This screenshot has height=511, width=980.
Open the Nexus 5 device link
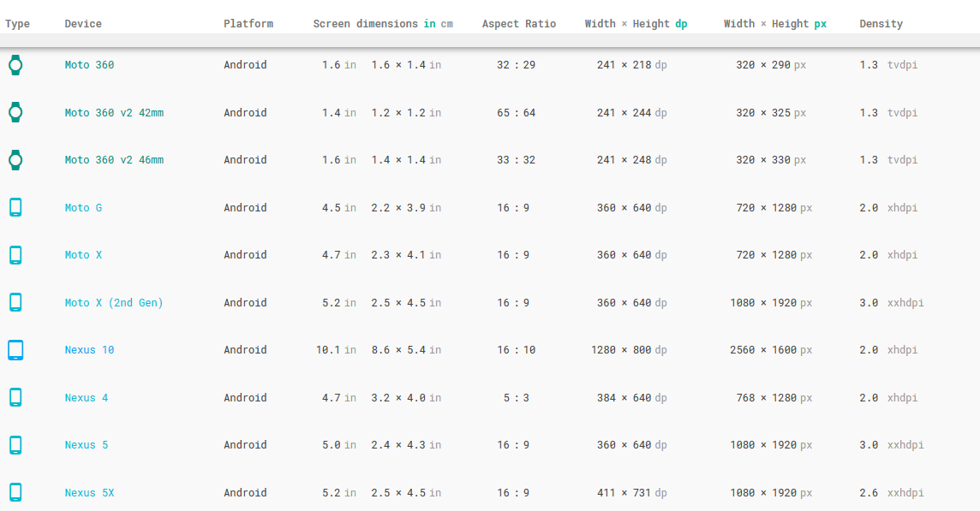point(87,445)
